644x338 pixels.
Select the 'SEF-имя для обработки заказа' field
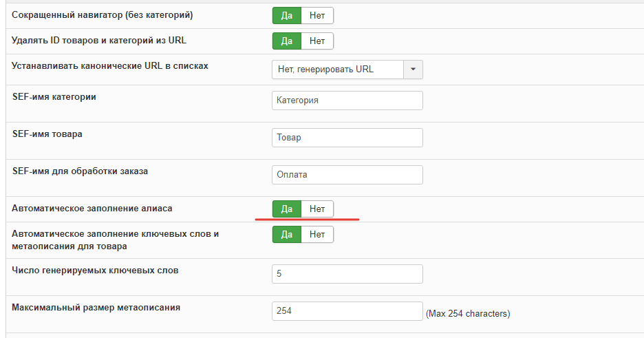point(347,175)
